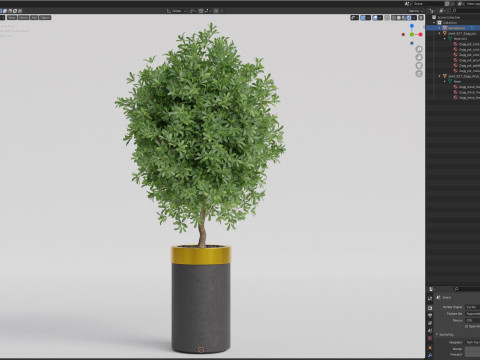This screenshot has height=360, width=480.
Task: Toggle viewport overlays display
Action: pyautogui.click(x=375, y=18)
